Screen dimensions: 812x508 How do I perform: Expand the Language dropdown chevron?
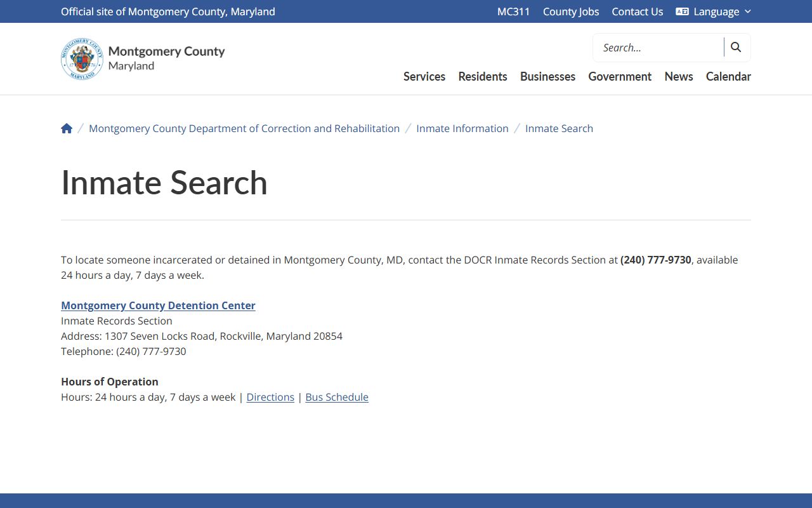[747, 11]
